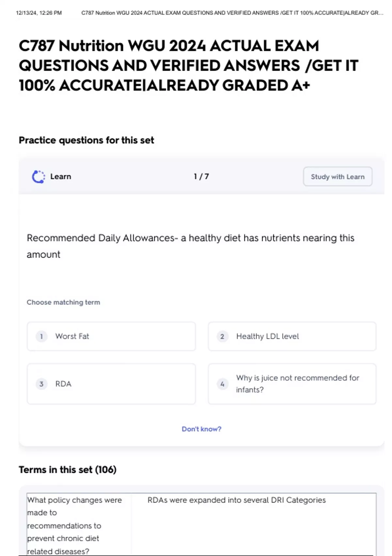Select the "Healthy LDL level" answer text
Viewport: 392px width, 556px height.
pyautogui.click(x=268, y=336)
